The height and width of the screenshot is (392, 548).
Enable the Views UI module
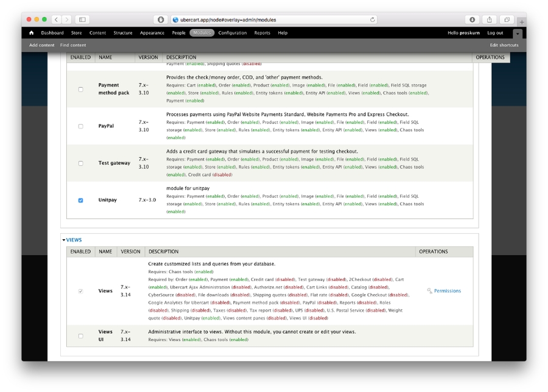(x=80, y=336)
